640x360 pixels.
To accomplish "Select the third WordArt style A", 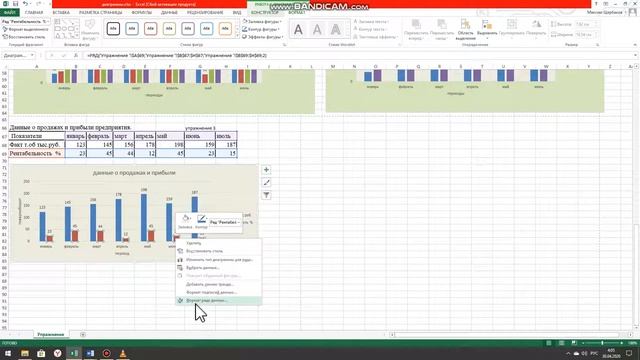I will [x=336, y=29].
